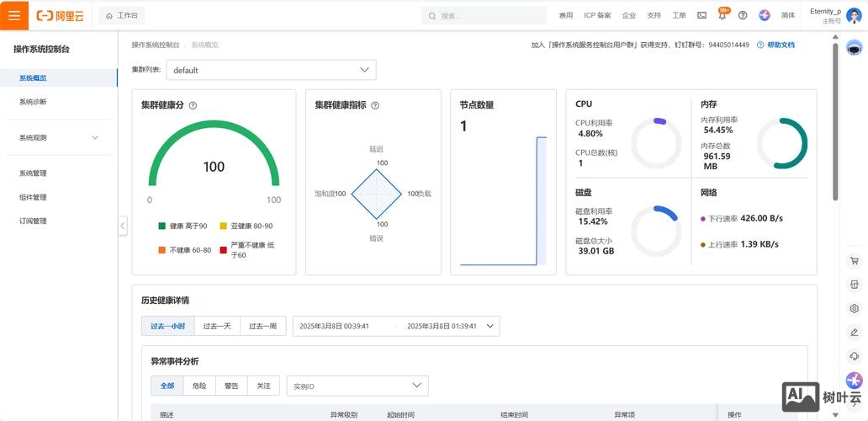Screen dimensions: 868x421
Task: Collapse the left sidebar with the arrow handle
Action: pos(123,226)
